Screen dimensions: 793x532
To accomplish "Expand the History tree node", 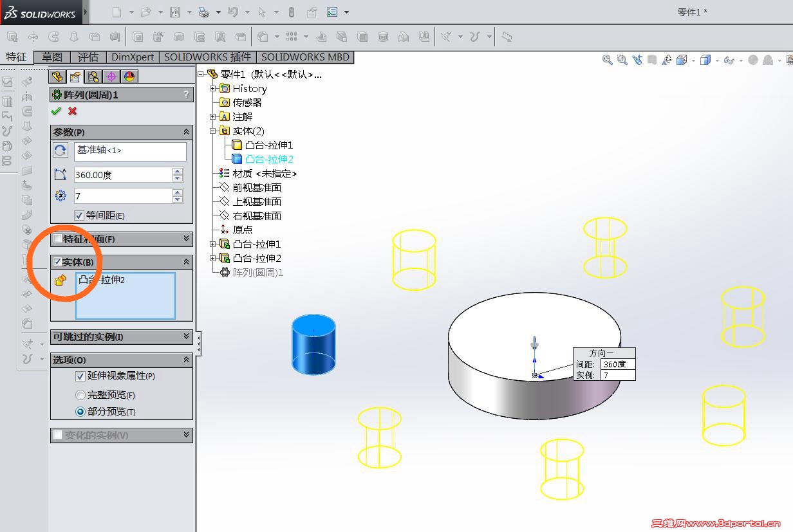I will (x=213, y=88).
